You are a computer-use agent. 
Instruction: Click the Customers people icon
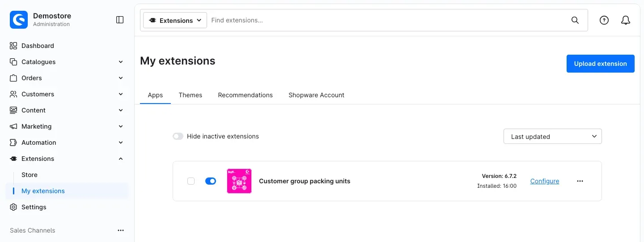point(13,94)
